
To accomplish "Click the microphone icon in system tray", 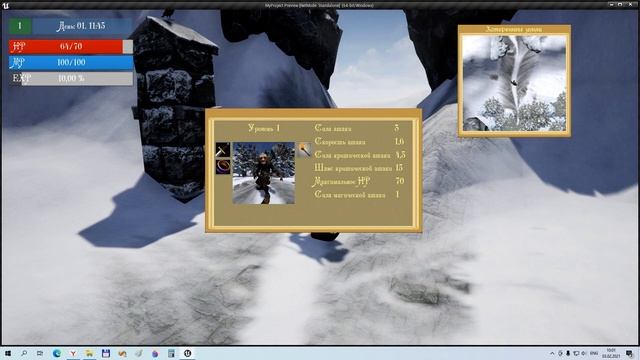I will click(568, 353).
